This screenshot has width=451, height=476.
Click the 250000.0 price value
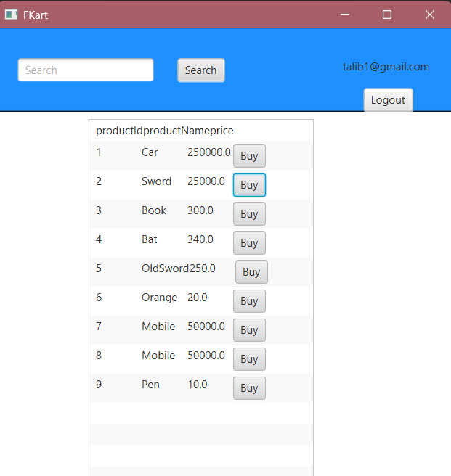[x=208, y=152]
